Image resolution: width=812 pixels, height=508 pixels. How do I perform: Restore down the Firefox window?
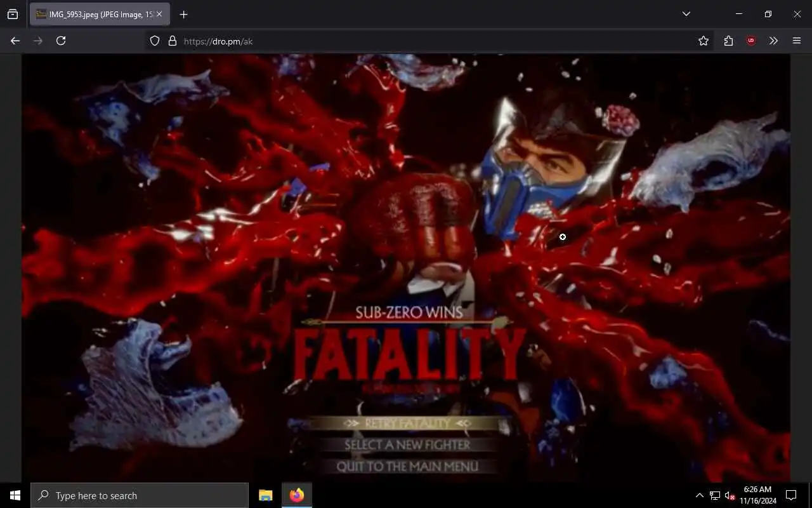[768, 14]
